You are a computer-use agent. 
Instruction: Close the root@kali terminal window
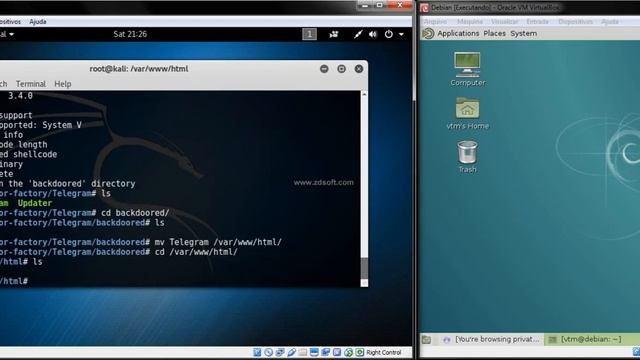359,69
